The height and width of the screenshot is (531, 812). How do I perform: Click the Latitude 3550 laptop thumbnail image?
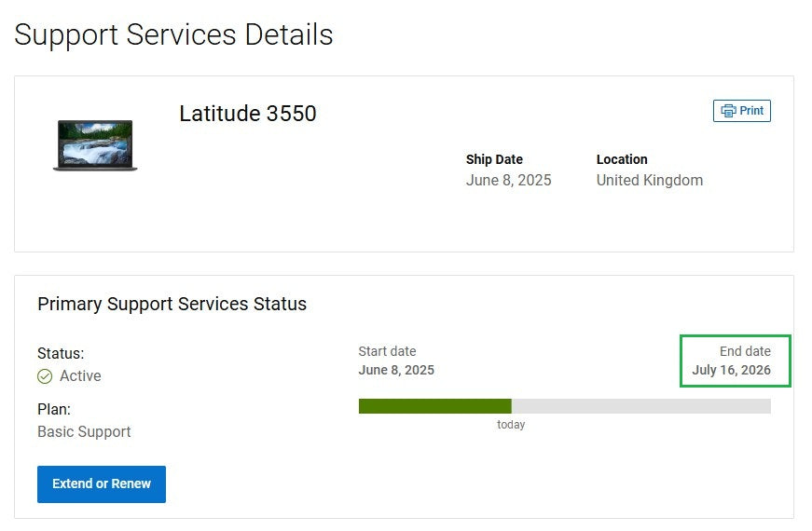pos(95,144)
